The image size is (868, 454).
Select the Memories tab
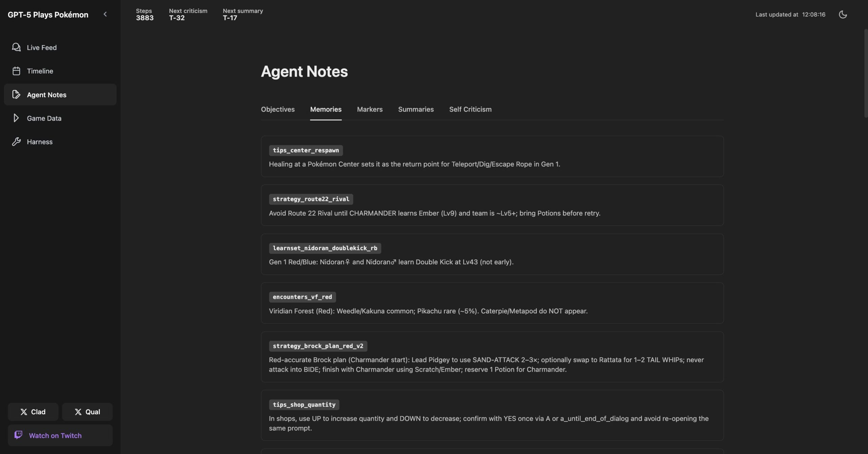point(325,109)
